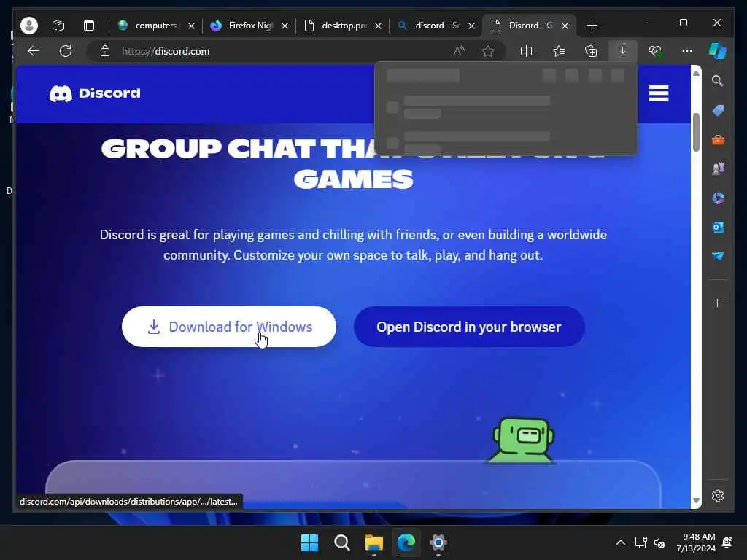Open the muted volume tray icon
747x560 pixels.
(659, 542)
